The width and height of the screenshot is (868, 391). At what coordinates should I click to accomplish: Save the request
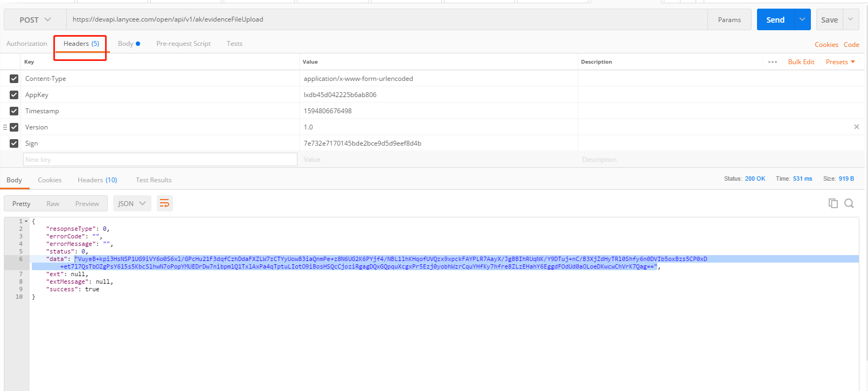pyautogui.click(x=829, y=20)
